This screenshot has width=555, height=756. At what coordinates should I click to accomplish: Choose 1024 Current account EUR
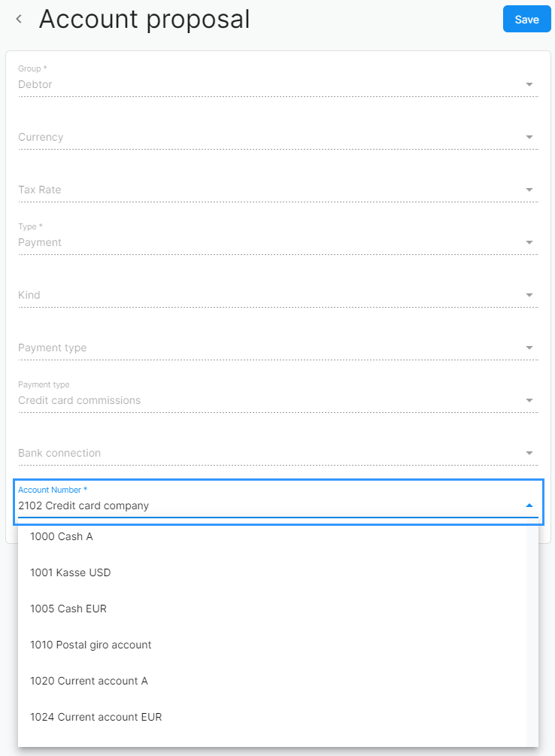point(272,718)
